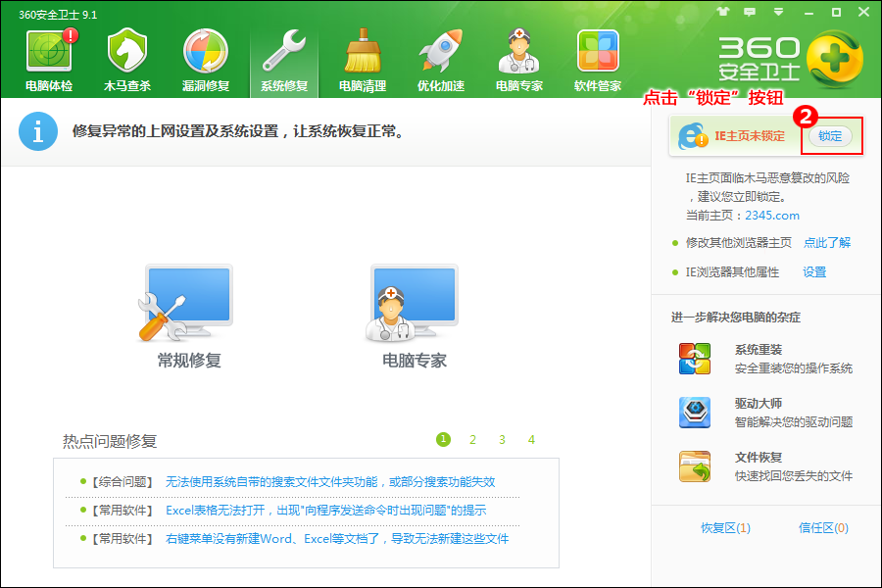Open the feedback speech bubble icon
The height and width of the screenshot is (588, 882).
click(x=750, y=12)
